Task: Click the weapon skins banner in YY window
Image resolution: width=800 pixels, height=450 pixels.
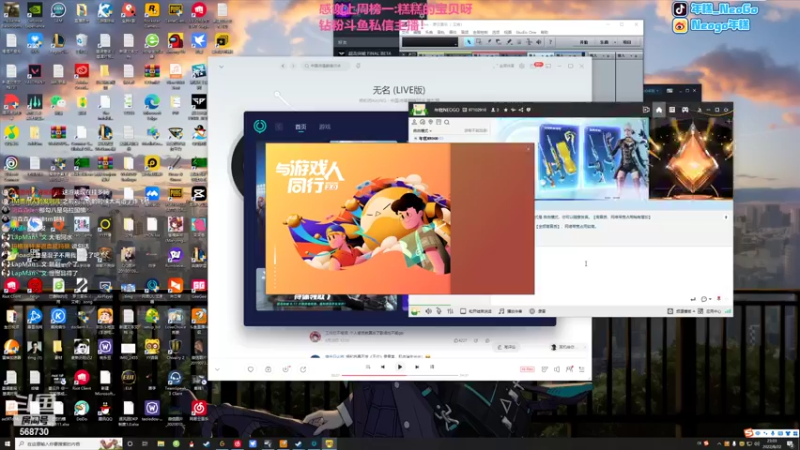Action: [594, 159]
